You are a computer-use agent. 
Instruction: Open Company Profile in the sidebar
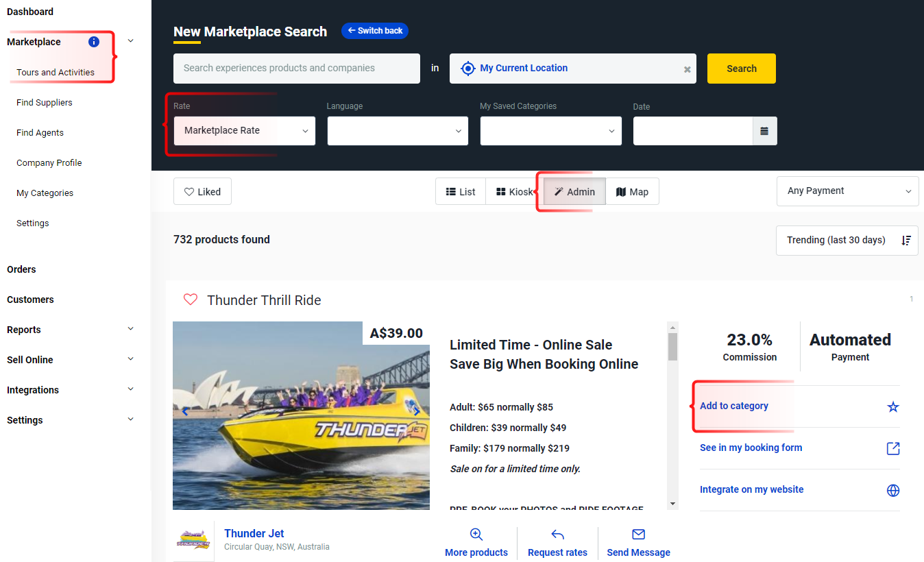pyautogui.click(x=49, y=162)
